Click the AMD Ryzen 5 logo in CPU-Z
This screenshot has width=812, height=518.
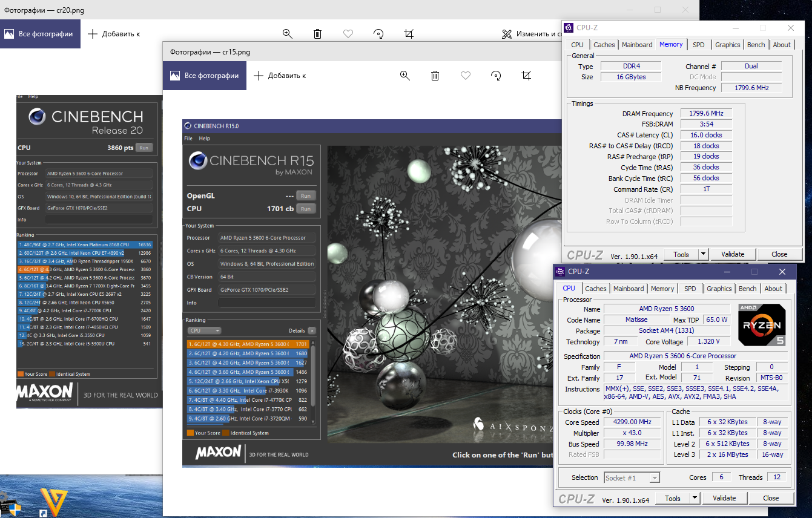click(x=762, y=325)
